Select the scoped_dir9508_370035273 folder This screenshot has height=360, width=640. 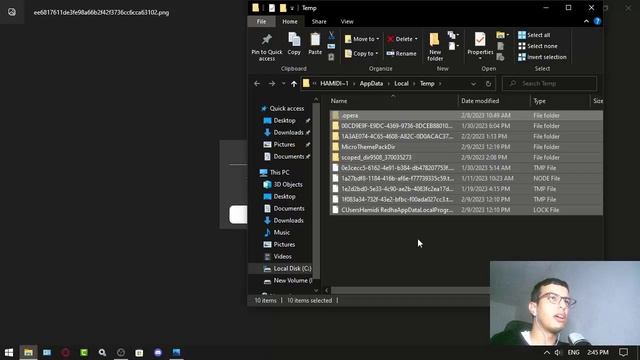tap(466, 158)
